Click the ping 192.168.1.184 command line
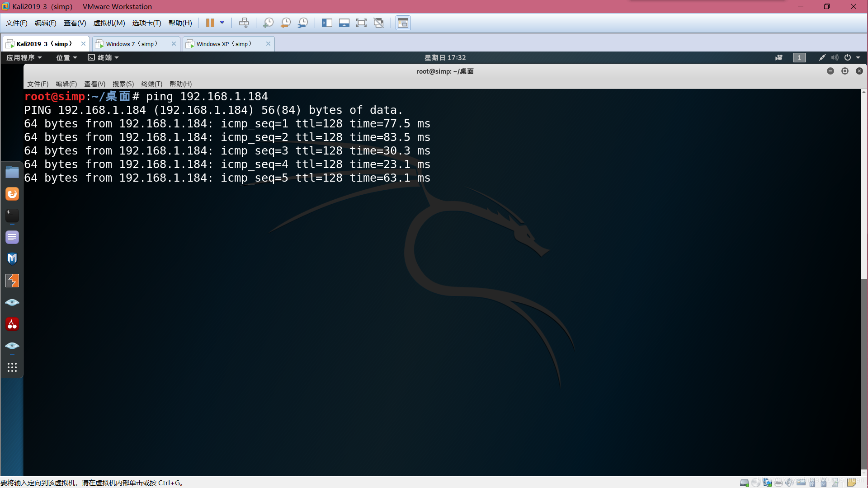The height and width of the screenshot is (488, 868). [146, 96]
